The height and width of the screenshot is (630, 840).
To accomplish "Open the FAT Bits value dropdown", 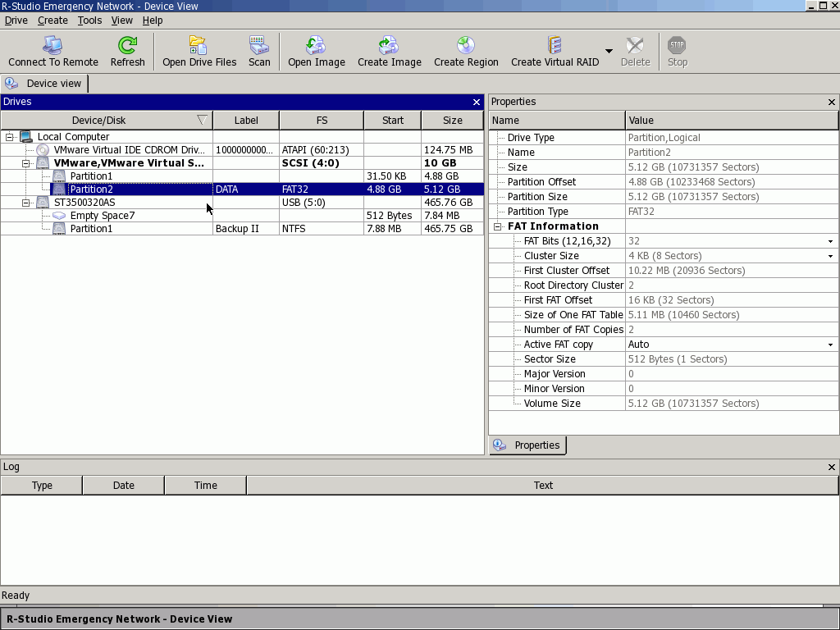I will (x=830, y=242).
